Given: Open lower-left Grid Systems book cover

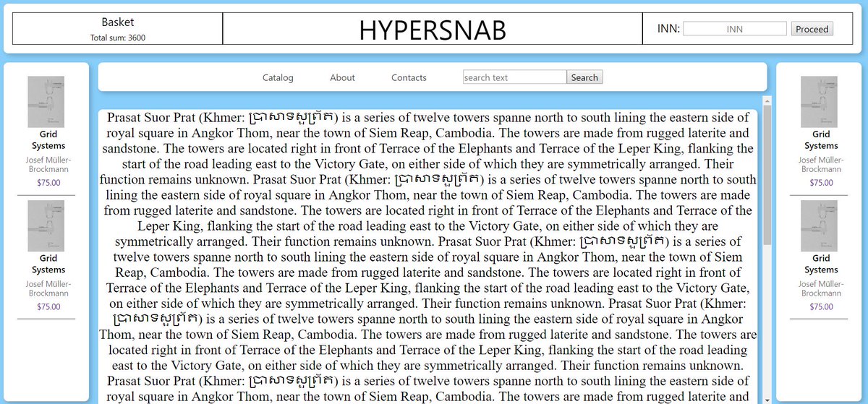Looking at the screenshot, I should (x=46, y=225).
